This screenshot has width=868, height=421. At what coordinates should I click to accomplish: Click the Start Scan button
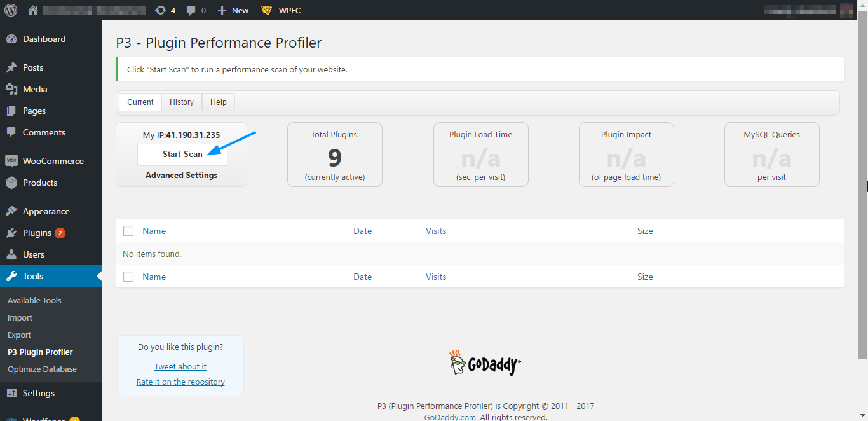182,154
